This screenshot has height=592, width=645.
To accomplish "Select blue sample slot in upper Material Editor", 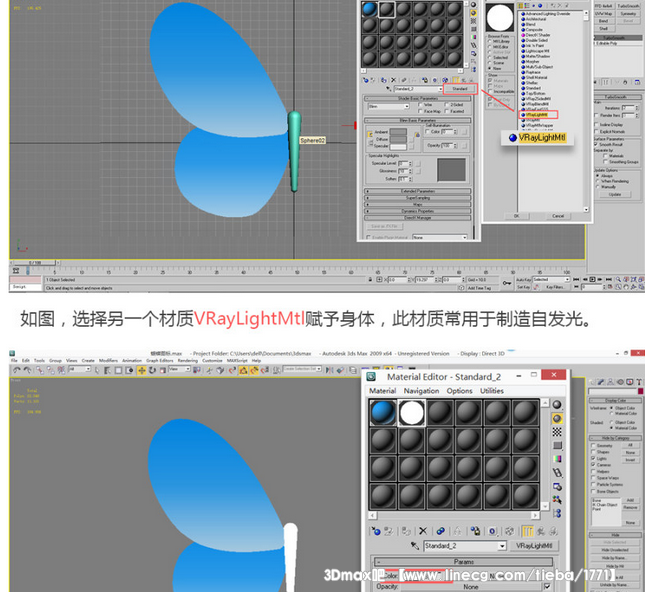I will 369,9.
